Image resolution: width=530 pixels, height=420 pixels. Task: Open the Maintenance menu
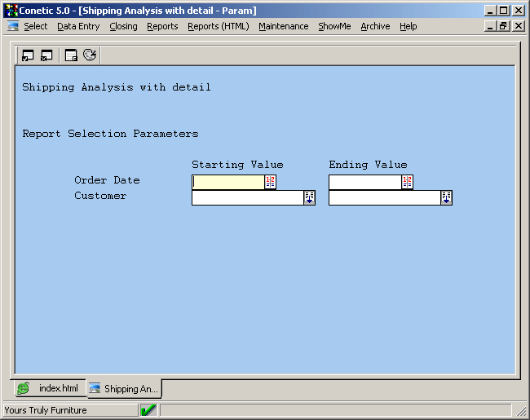(283, 26)
